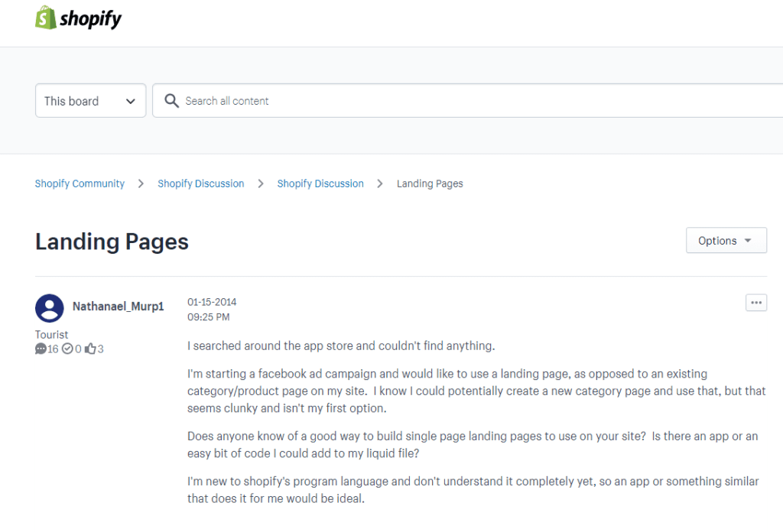Select the username Nathanael_Murp1
The width and height of the screenshot is (783, 532).
tap(117, 306)
